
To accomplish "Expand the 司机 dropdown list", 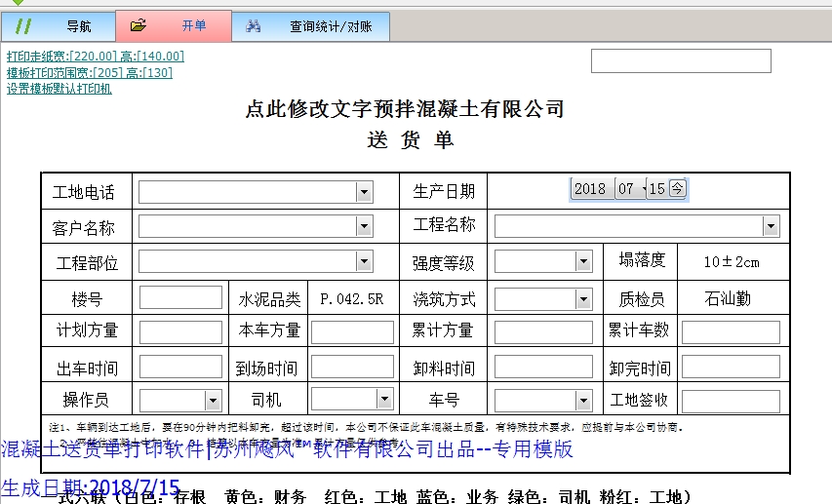I will (384, 401).
